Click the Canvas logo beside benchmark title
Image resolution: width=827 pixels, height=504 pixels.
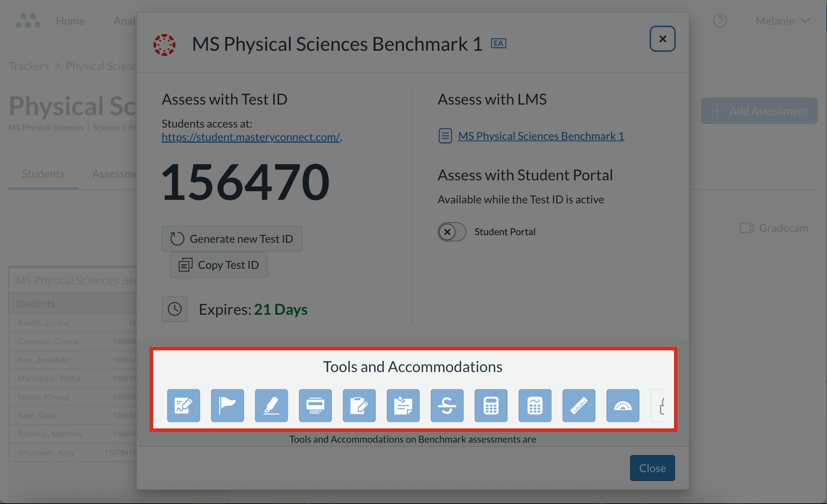164,45
